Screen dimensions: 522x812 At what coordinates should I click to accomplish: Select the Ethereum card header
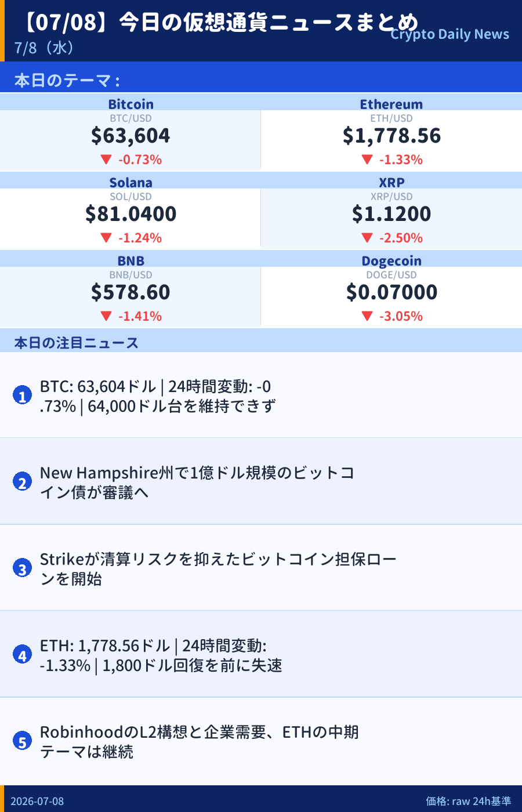pos(391,103)
